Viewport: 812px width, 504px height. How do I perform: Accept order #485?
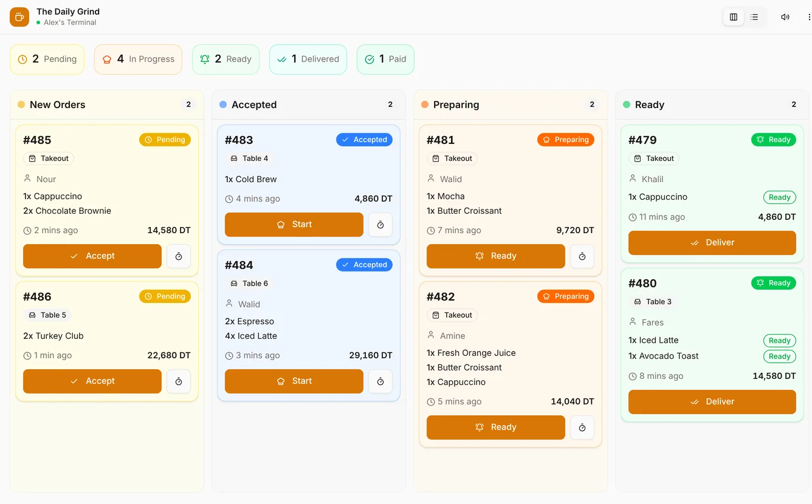pyautogui.click(x=92, y=256)
